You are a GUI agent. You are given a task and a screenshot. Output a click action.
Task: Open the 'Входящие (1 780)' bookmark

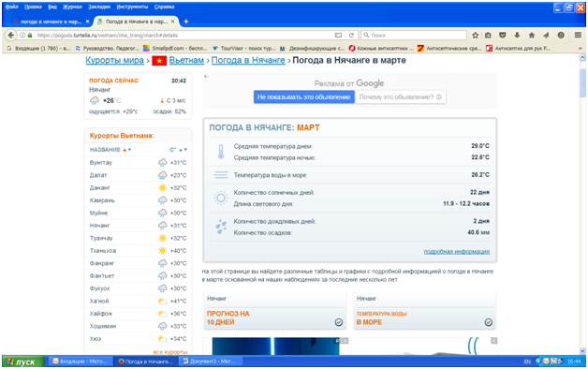point(38,49)
